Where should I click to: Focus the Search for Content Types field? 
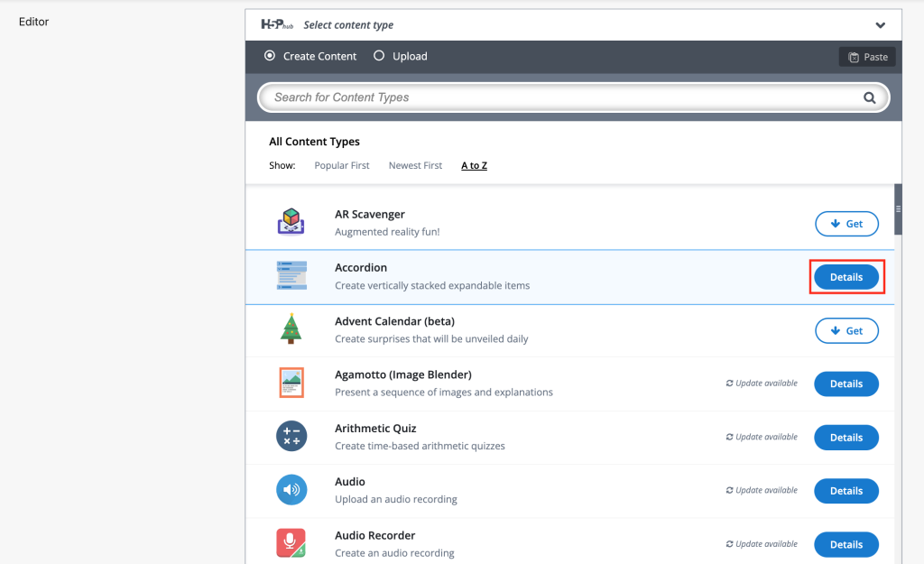coord(573,97)
